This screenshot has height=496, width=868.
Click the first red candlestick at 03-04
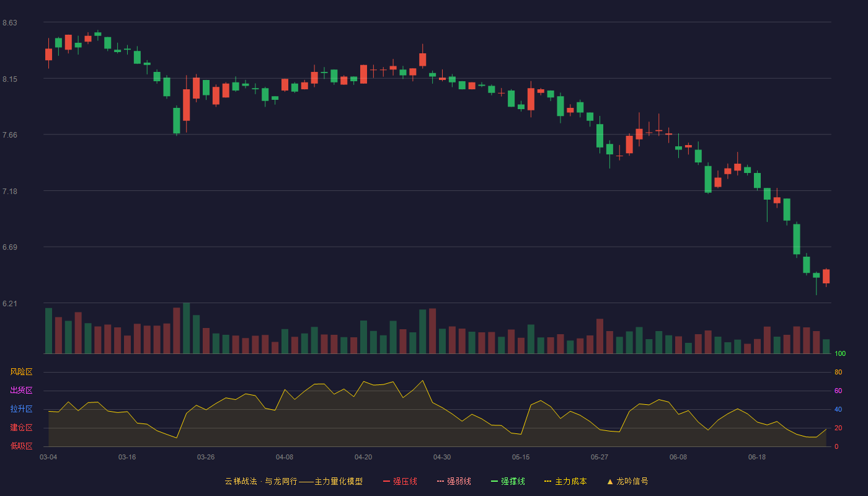point(48,54)
